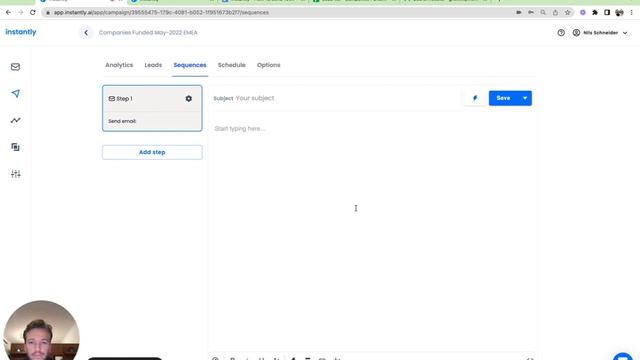Go back using the campaign back chevron

click(86, 33)
